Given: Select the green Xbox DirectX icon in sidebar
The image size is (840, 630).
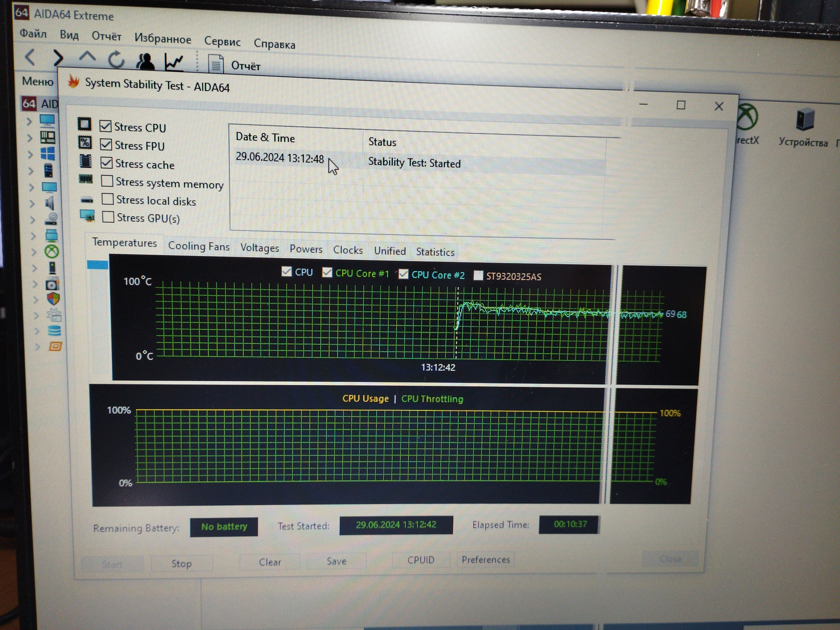Looking at the screenshot, I should (x=52, y=251).
